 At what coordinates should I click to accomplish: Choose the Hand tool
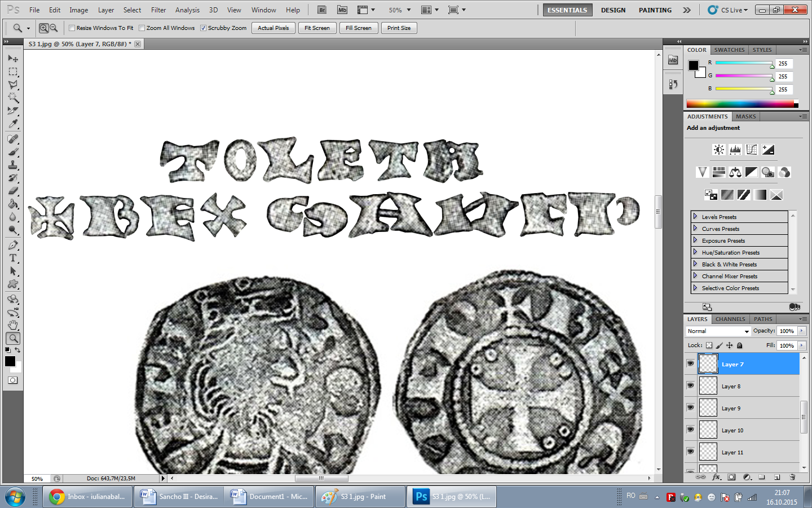coord(13,325)
